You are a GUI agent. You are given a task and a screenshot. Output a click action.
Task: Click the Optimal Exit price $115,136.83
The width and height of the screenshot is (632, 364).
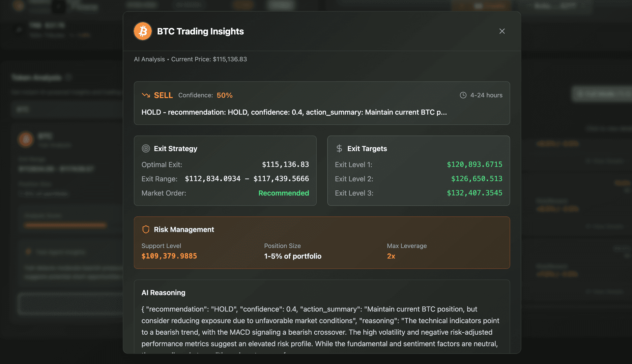click(x=285, y=164)
